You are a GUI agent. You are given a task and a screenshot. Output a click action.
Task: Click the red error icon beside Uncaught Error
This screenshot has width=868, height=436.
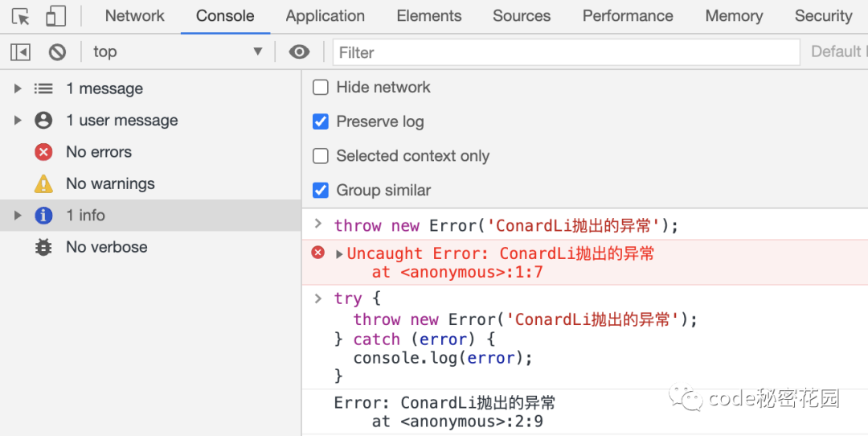click(318, 253)
